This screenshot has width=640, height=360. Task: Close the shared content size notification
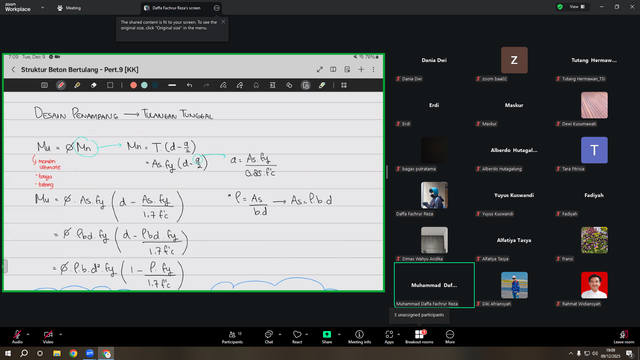[223, 22]
